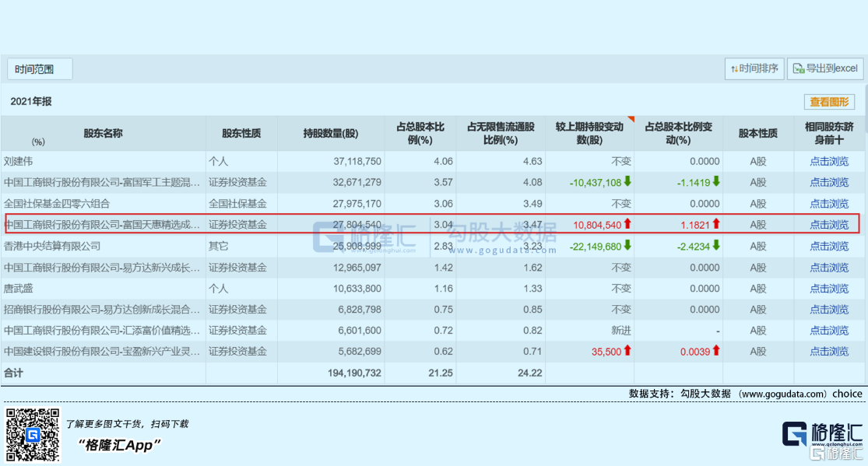This screenshot has height=466, width=868.
Task: Click the sort arrows icon on 时间排序
Action: point(734,69)
